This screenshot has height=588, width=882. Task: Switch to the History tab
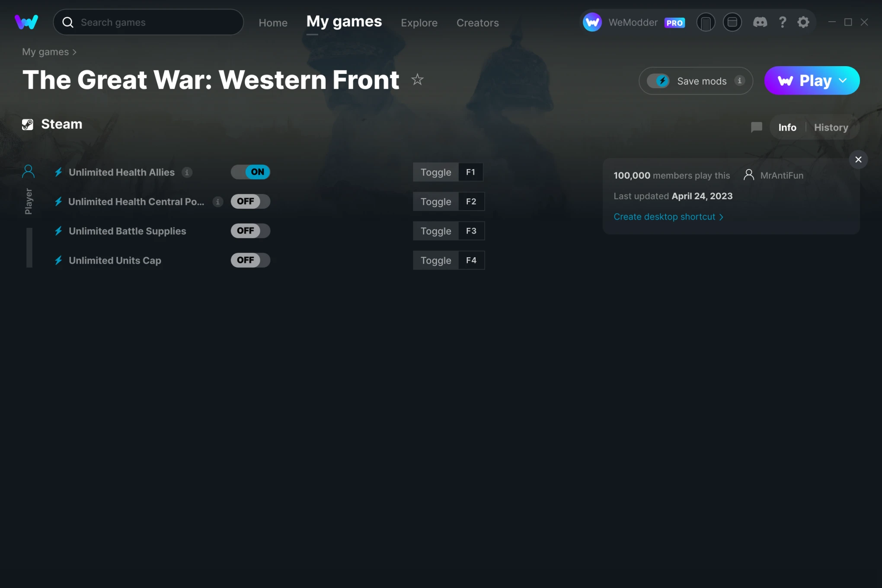(x=831, y=127)
